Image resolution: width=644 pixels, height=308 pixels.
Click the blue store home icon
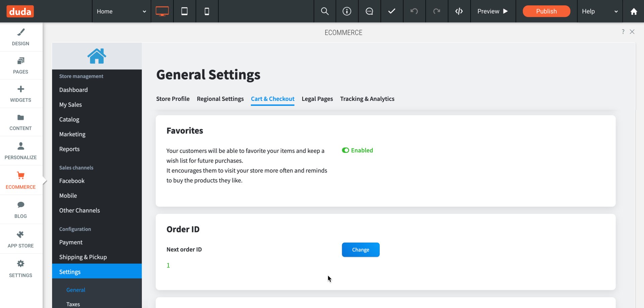[x=97, y=56]
